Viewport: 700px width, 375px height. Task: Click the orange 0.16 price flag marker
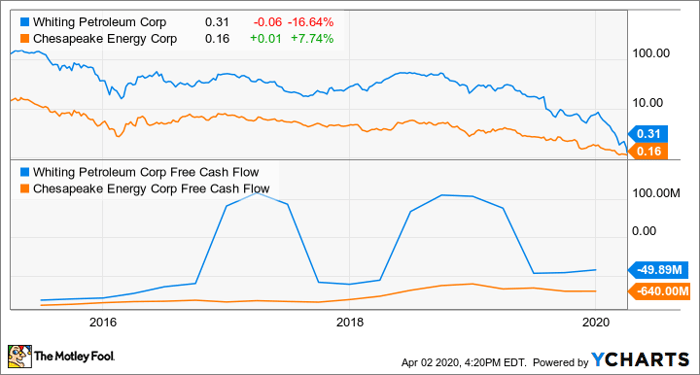pyautogui.click(x=648, y=151)
